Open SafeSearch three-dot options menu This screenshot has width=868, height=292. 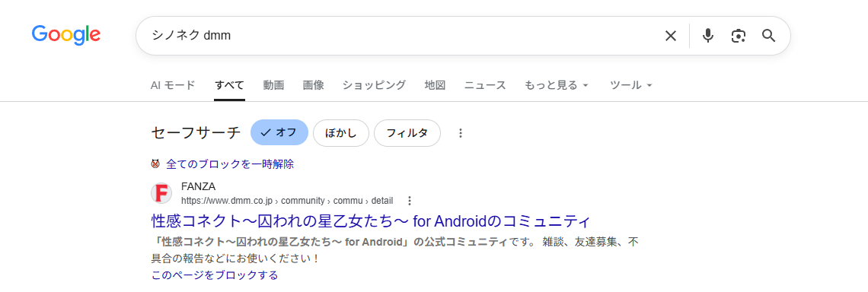point(461,133)
